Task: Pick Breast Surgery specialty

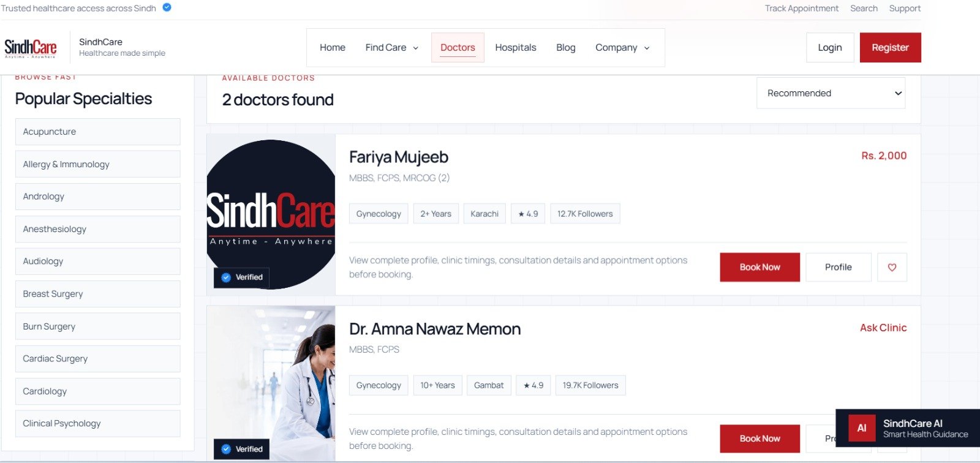Action: [98, 294]
